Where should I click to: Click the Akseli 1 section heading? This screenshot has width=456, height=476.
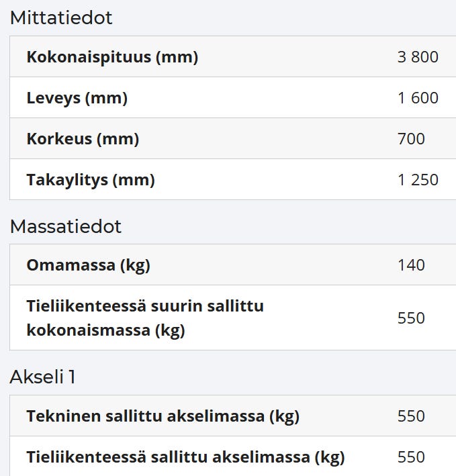(42, 377)
